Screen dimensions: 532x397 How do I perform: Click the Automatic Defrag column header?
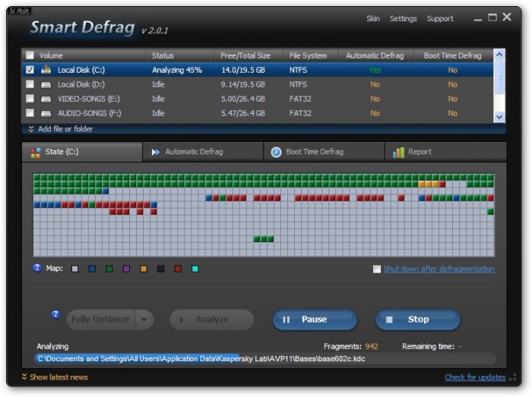[x=377, y=55]
